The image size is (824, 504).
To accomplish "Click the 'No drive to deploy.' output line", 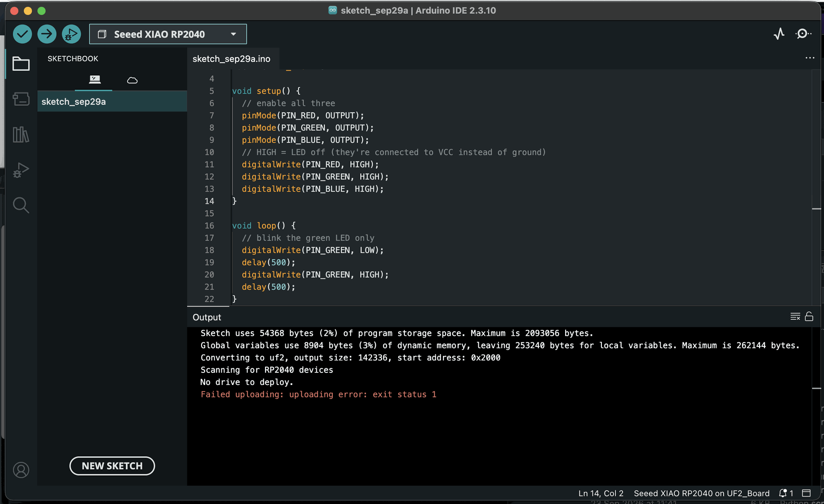I will [247, 382].
